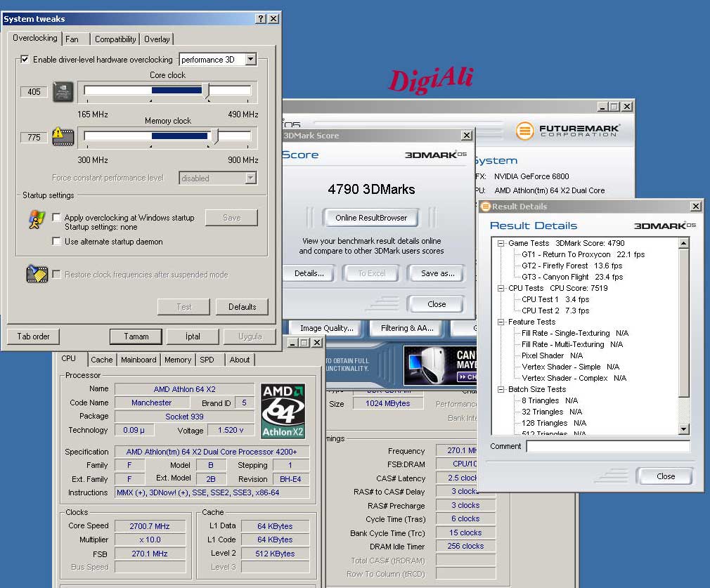Toggle Restore clock frequencies after suspended mode
The image size is (710, 588).
click(x=57, y=274)
